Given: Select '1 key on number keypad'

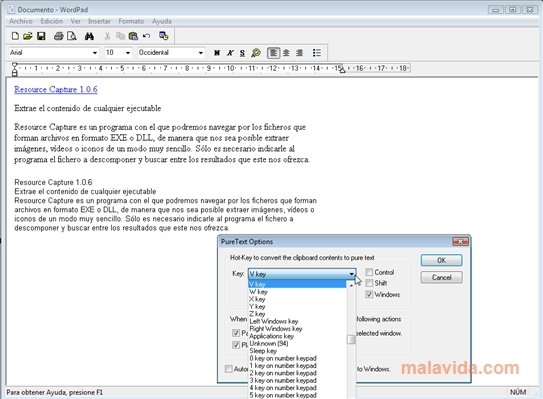Looking at the screenshot, I should click(x=297, y=366).
